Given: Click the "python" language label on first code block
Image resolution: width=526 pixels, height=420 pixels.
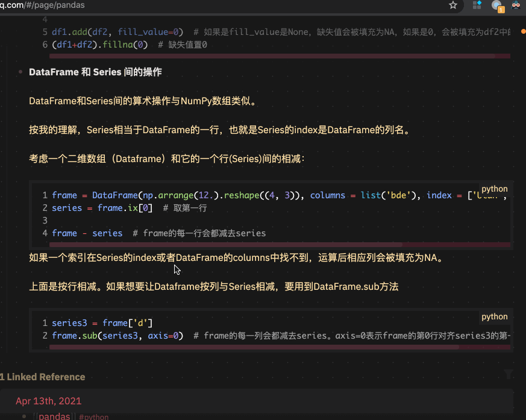Looking at the screenshot, I should pos(494,189).
